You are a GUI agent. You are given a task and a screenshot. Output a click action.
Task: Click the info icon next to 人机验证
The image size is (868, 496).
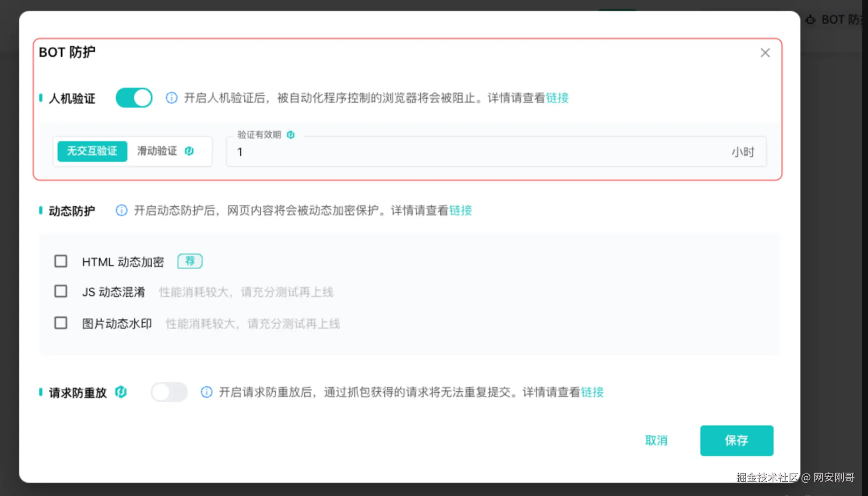point(171,98)
